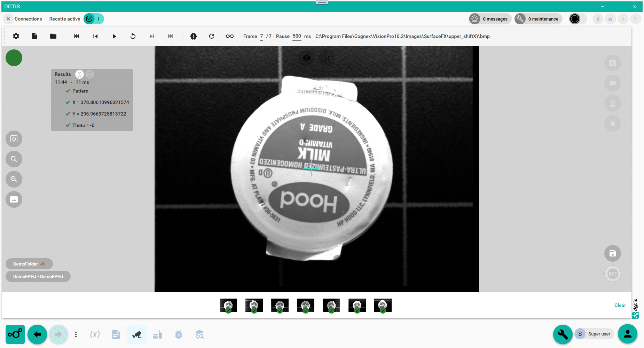Click the zoom in magnifier button
The width and height of the screenshot is (644, 348).
pos(14,159)
